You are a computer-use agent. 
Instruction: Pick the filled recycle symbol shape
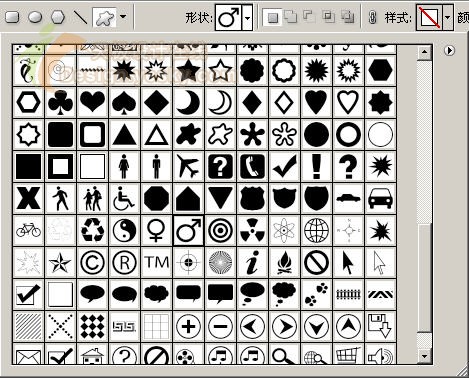(x=92, y=230)
